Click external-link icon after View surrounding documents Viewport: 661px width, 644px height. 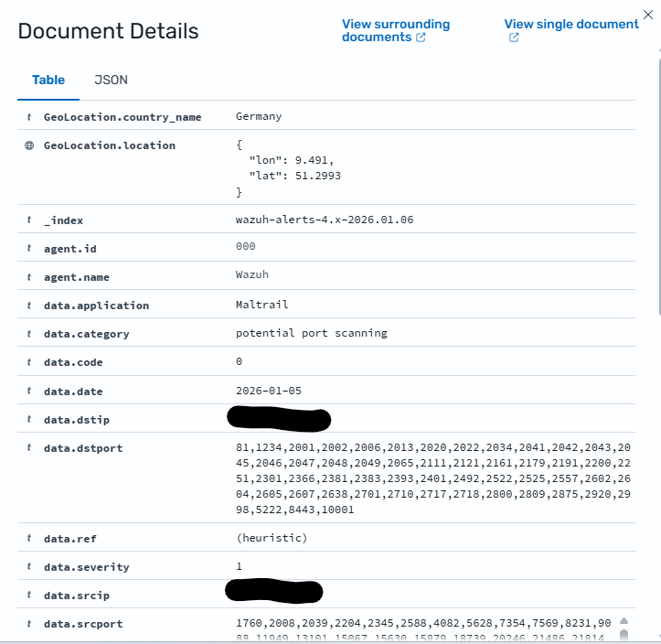click(421, 38)
